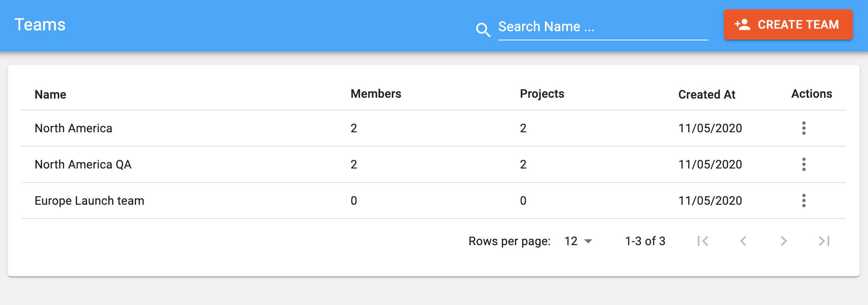The width and height of the screenshot is (868, 305).
Task: Go to the previous page of teams
Action: click(x=743, y=241)
